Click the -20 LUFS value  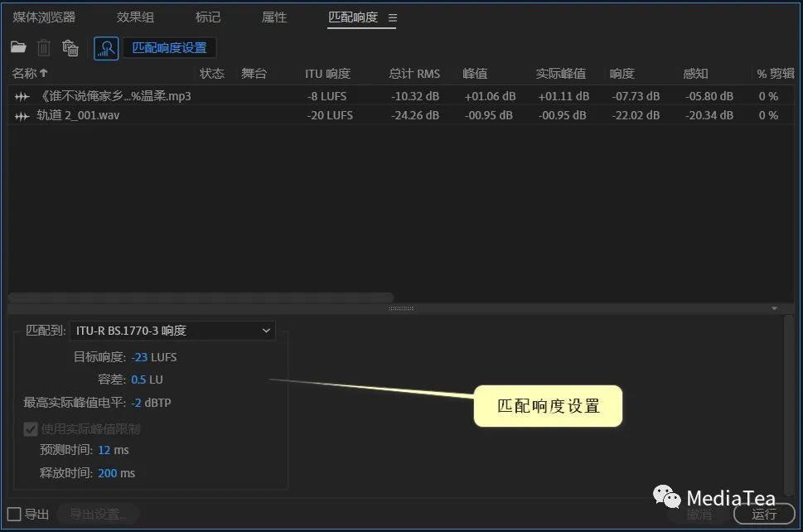click(x=330, y=115)
